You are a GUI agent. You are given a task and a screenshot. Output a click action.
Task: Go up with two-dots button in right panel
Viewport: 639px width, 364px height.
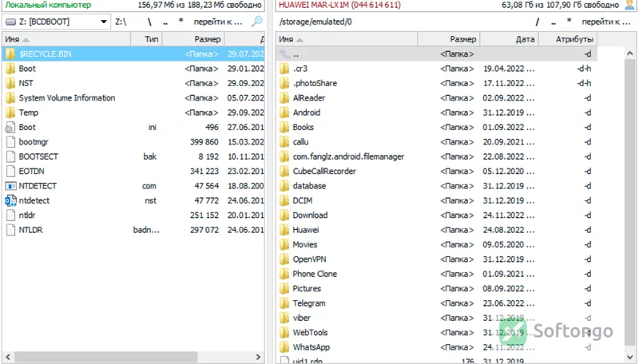pos(553,22)
